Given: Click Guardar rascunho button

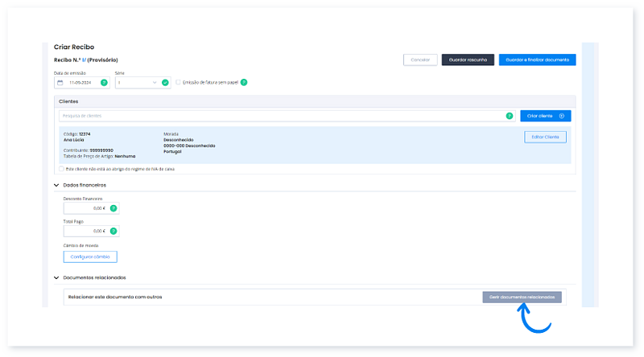Looking at the screenshot, I should point(468,59).
